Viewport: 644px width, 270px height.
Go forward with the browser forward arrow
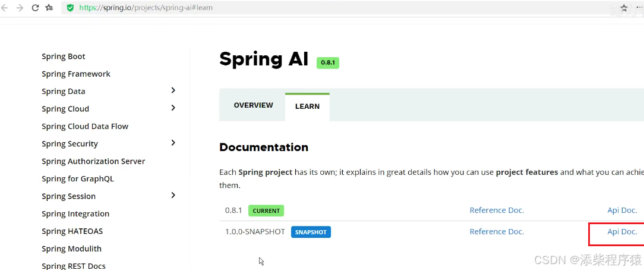tap(20, 7)
